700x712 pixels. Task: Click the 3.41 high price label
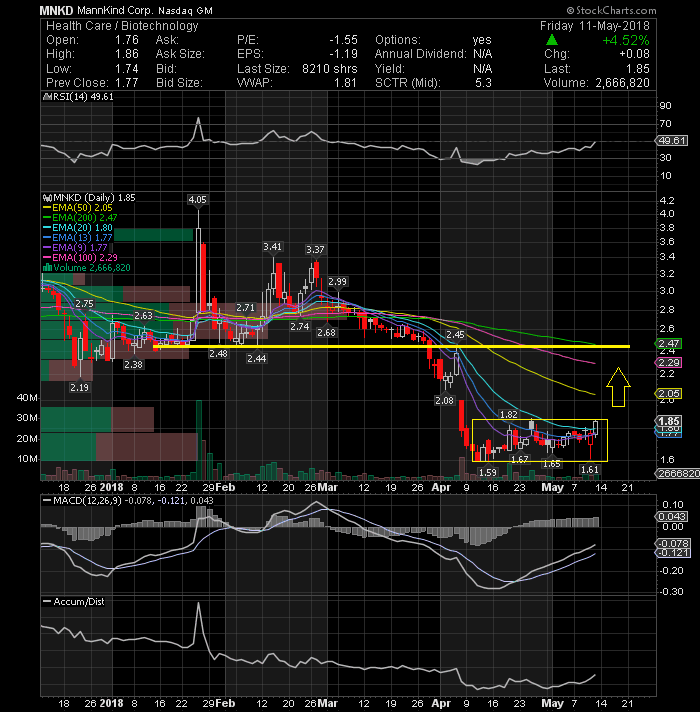coord(272,247)
